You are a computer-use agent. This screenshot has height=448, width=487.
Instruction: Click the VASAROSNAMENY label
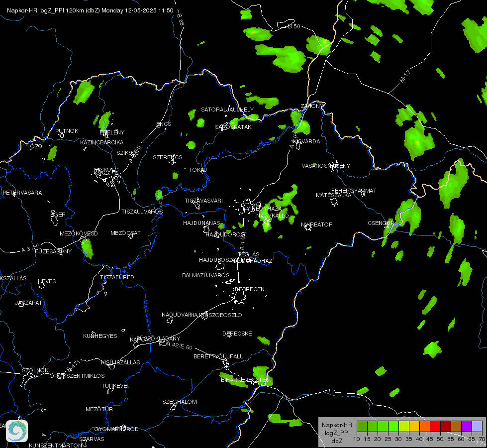click(326, 166)
